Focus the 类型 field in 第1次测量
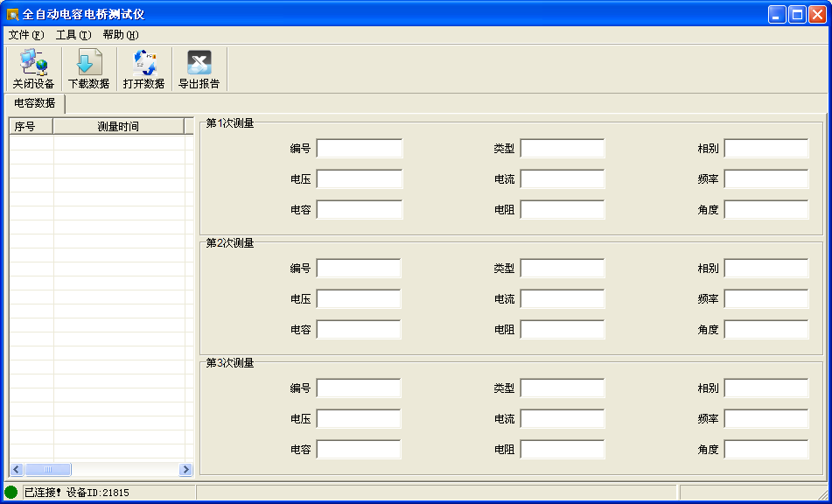The image size is (832, 504). (563, 149)
